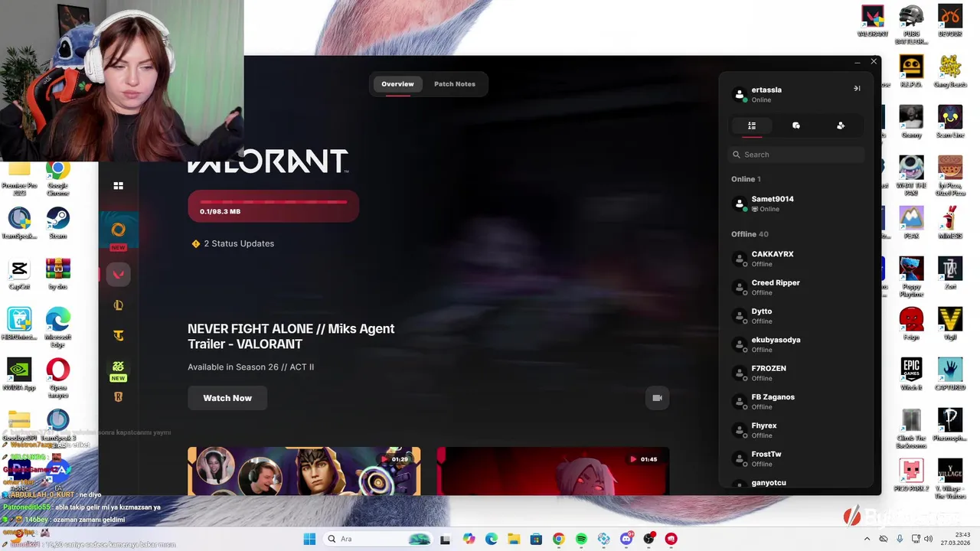Screen dimensions: 980x551
Task: Click the friends Search field
Action: [796, 155]
